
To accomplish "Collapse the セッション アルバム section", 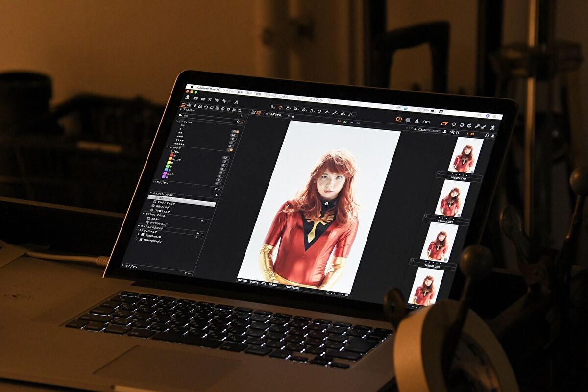I will coord(144,213).
